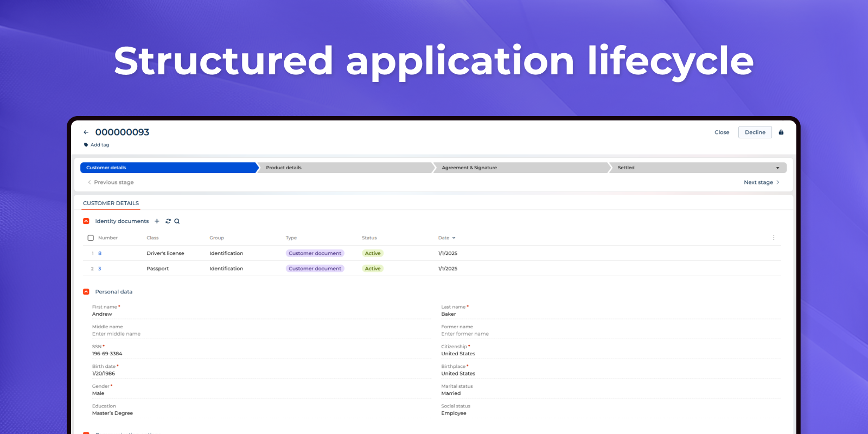Image resolution: width=868 pixels, height=434 pixels.
Task: Select the CUSTOMER DETAILS tab
Action: click(x=111, y=203)
